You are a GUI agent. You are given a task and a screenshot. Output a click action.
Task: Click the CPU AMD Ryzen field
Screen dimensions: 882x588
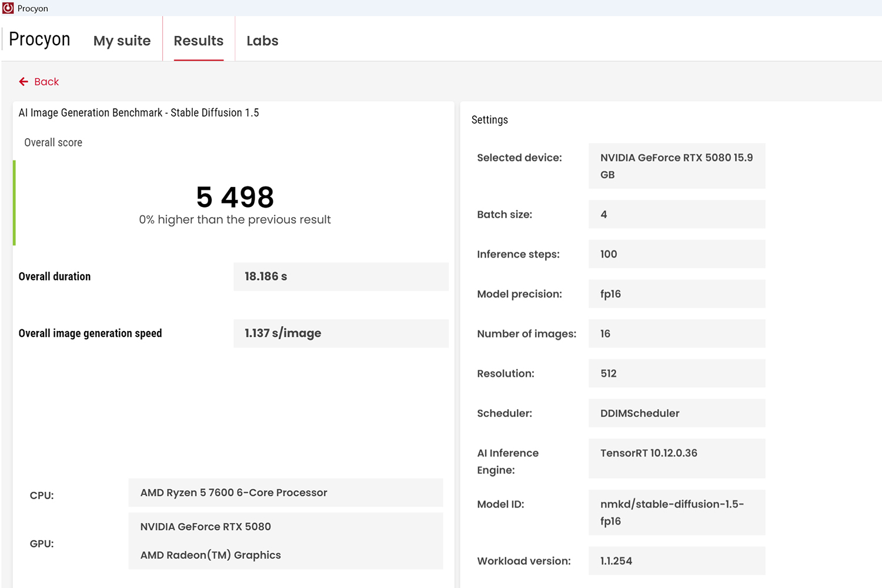click(286, 492)
